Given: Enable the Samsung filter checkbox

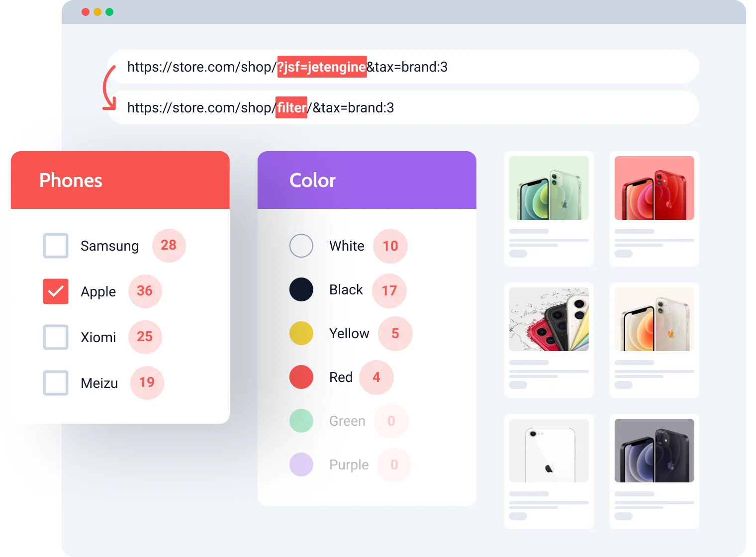Looking at the screenshot, I should [55, 246].
